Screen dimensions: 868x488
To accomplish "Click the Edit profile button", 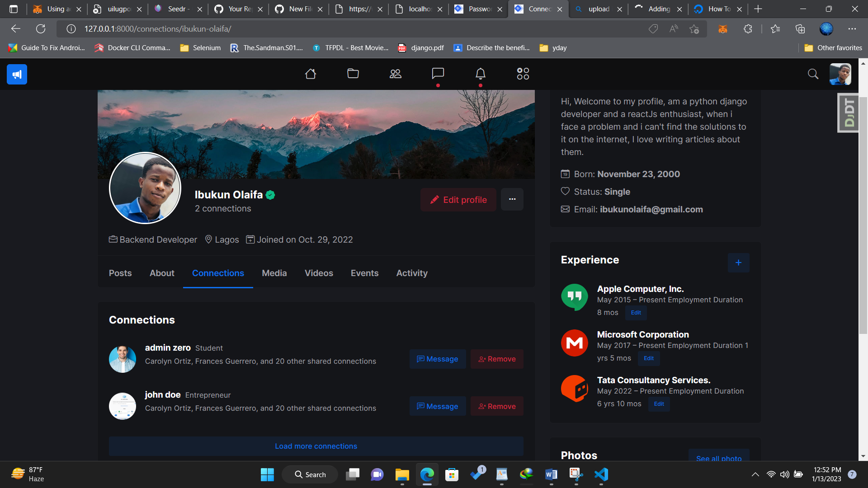I will click(x=458, y=199).
